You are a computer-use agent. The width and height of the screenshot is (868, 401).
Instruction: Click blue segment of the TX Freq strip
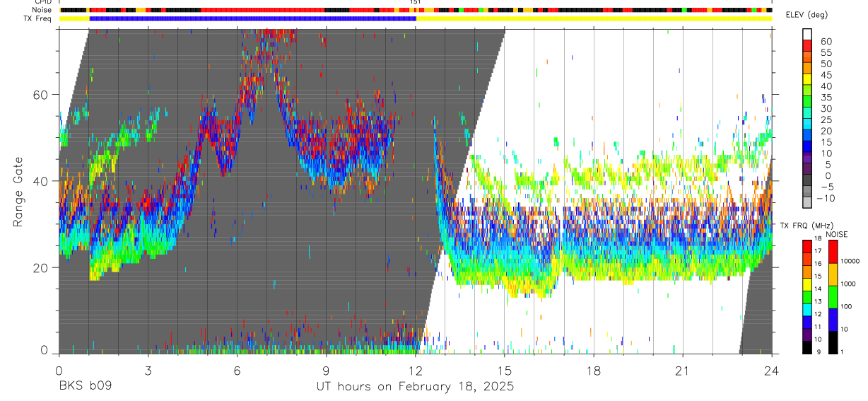pyautogui.click(x=252, y=18)
